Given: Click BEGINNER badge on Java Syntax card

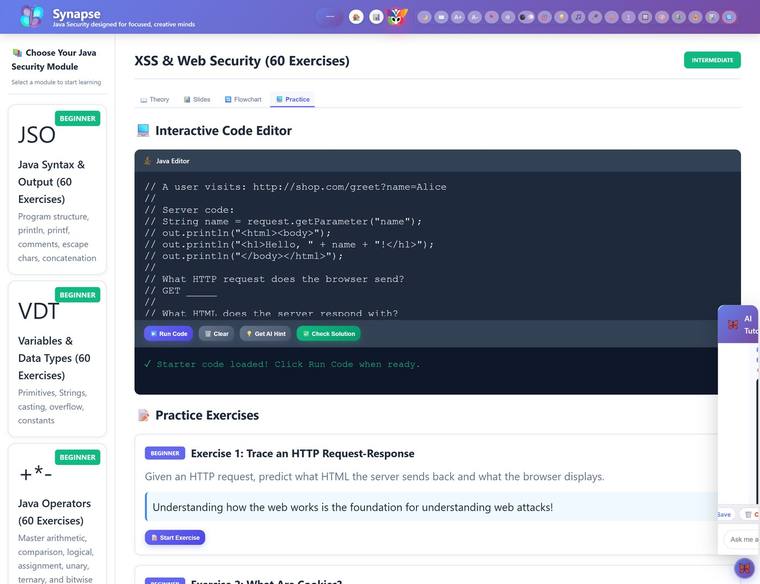Looking at the screenshot, I should (x=78, y=118).
